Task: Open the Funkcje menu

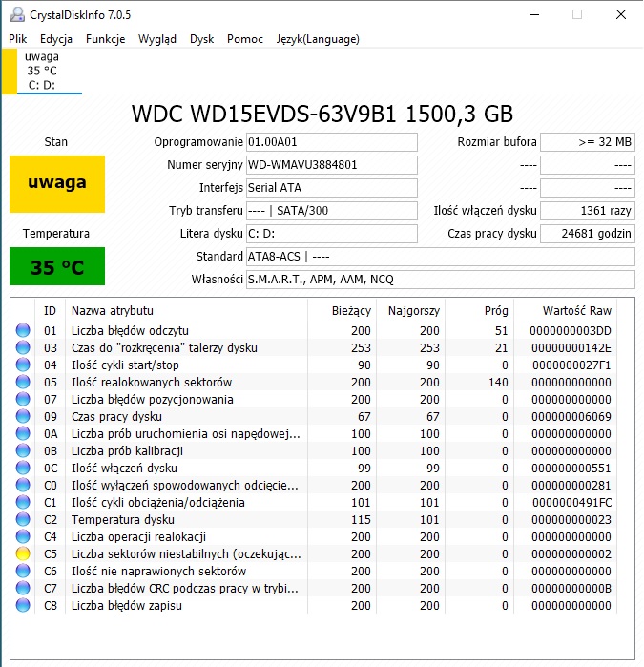Action: coord(106,39)
